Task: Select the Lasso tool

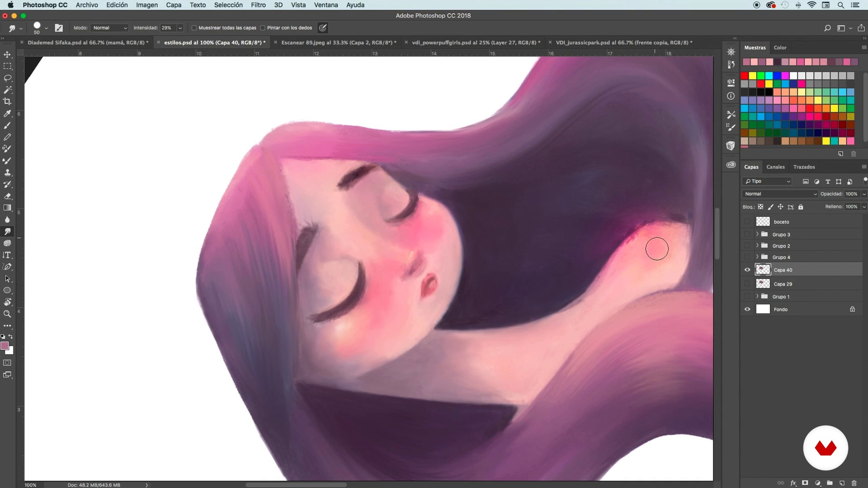Action: (x=7, y=78)
